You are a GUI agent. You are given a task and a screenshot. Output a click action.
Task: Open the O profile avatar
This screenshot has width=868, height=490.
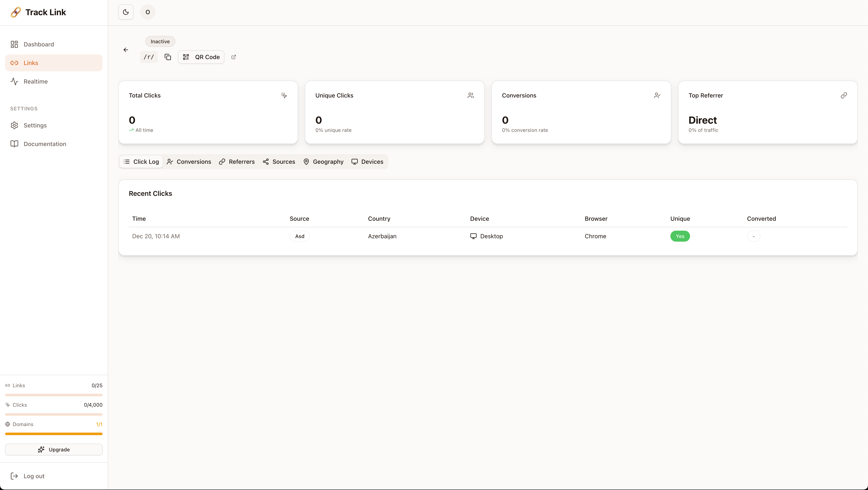click(x=148, y=12)
